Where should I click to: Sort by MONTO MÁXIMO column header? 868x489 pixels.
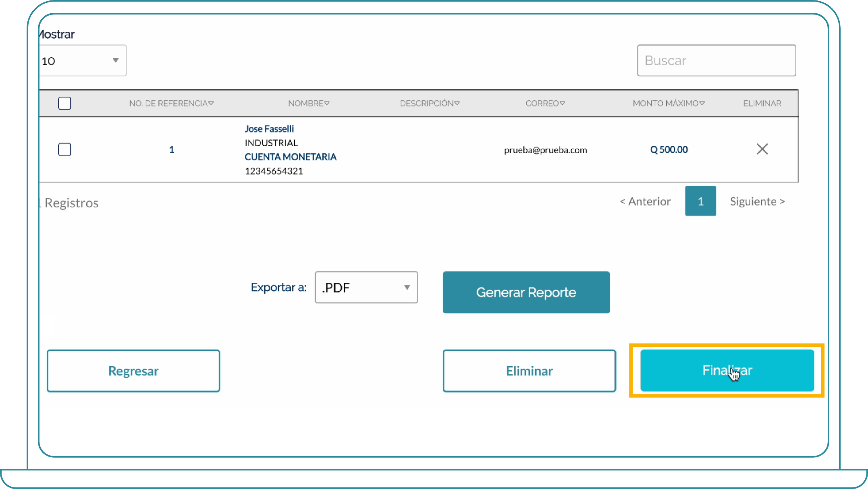coord(669,104)
